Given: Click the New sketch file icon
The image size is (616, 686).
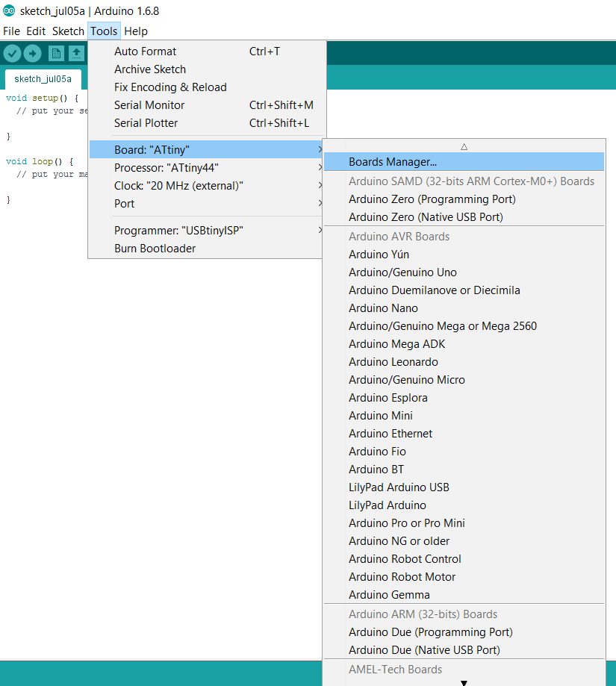Looking at the screenshot, I should (56, 54).
